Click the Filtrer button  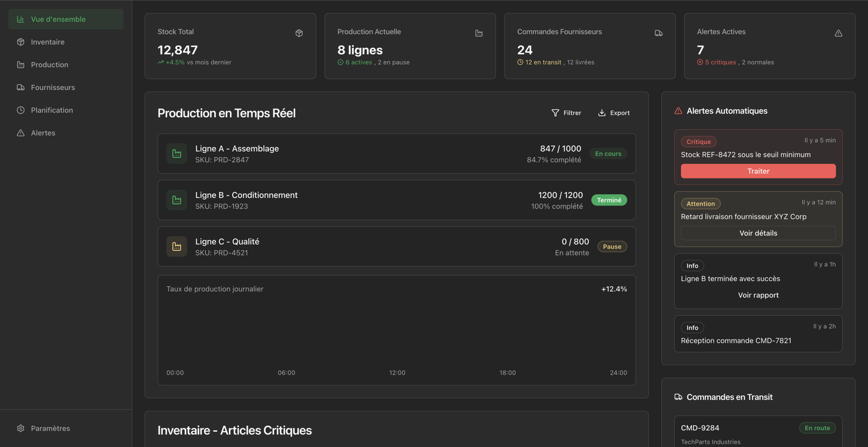click(566, 113)
